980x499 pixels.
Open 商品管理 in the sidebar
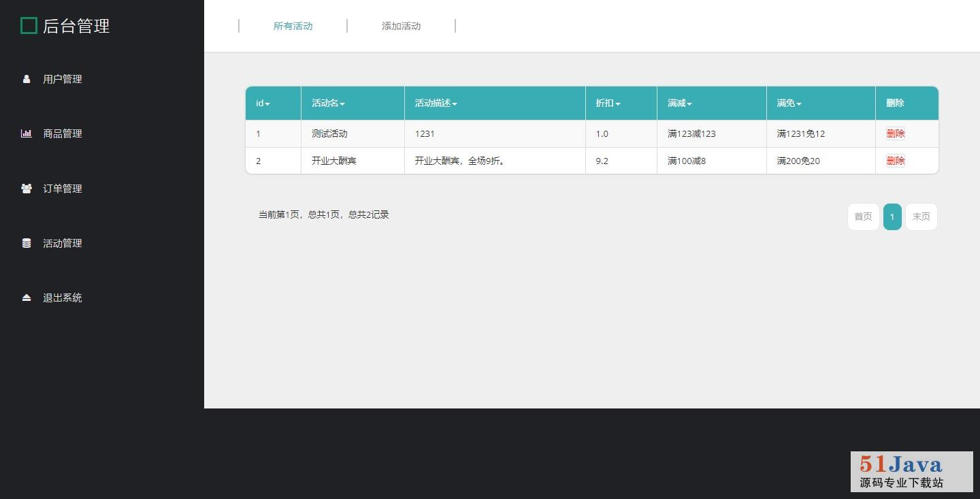63,133
